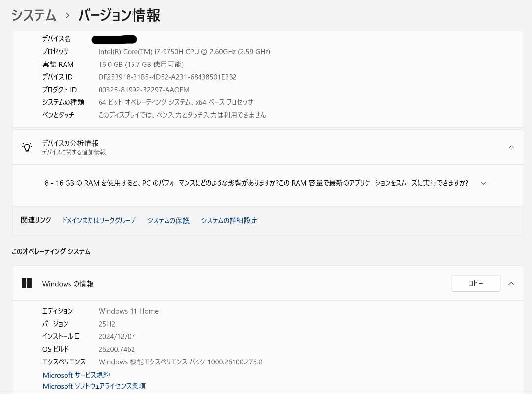Click the ペン入力とタッチ入力は利用できません text
This screenshot has height=394, width=532.
tap(182, 115)
